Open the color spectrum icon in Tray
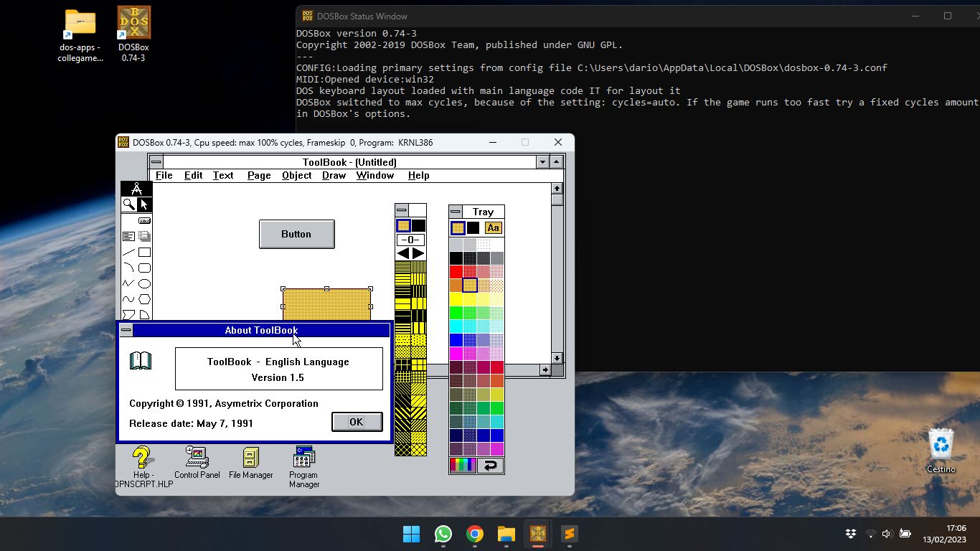 click(x=462, y=466)
